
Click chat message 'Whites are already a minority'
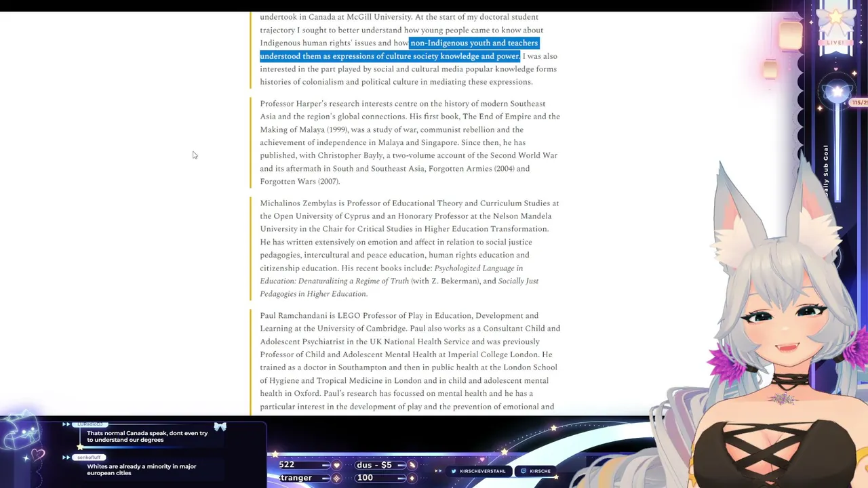pyautogui.click(x=142, y=470)
